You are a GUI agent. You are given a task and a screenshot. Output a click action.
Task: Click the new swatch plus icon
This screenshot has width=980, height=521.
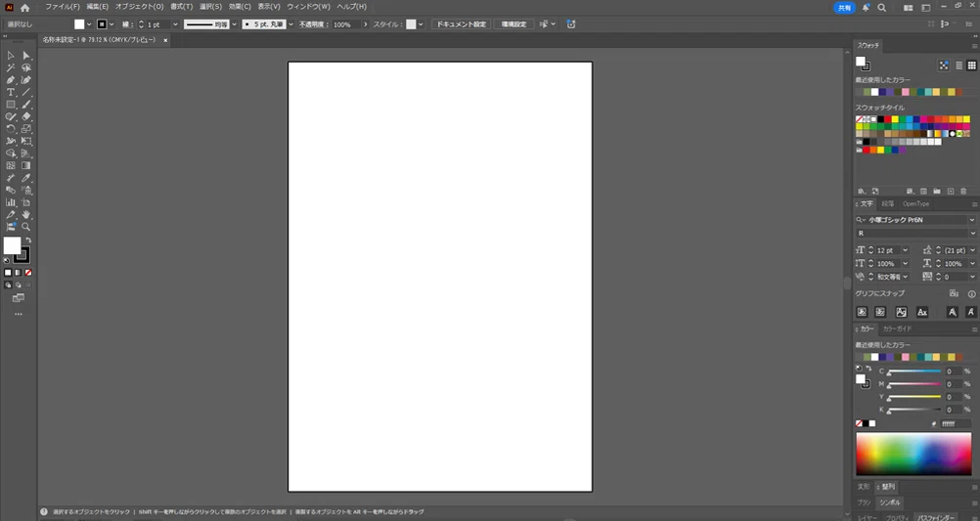click(950, 192)
